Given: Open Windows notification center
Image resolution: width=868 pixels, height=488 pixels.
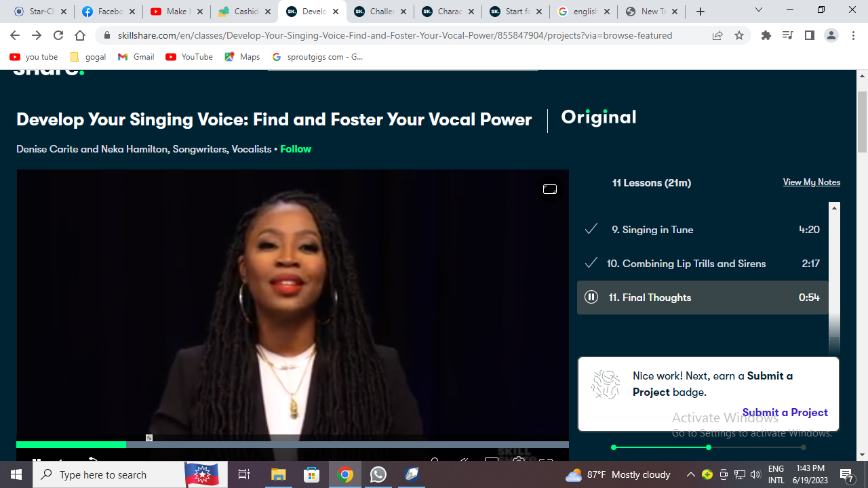Looking at the screenshot, I should [847, 474].
